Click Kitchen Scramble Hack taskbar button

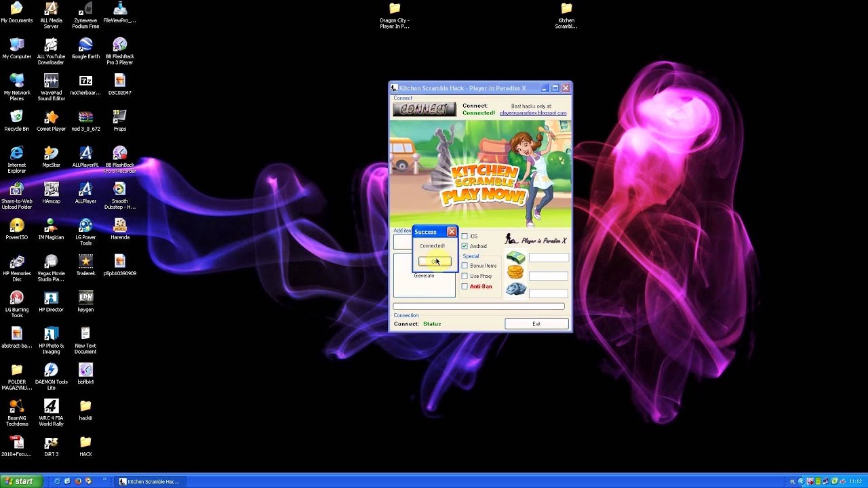click(x=150, y=481)
